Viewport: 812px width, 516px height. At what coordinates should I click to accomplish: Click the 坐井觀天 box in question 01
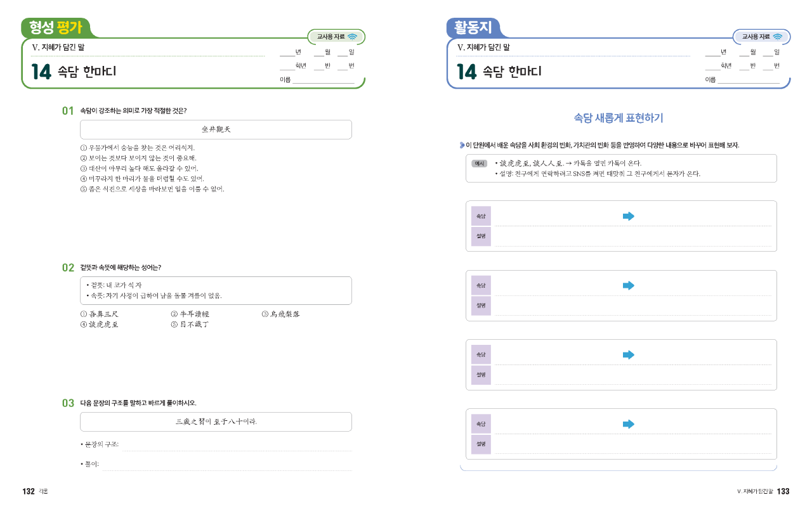(216, 129)
